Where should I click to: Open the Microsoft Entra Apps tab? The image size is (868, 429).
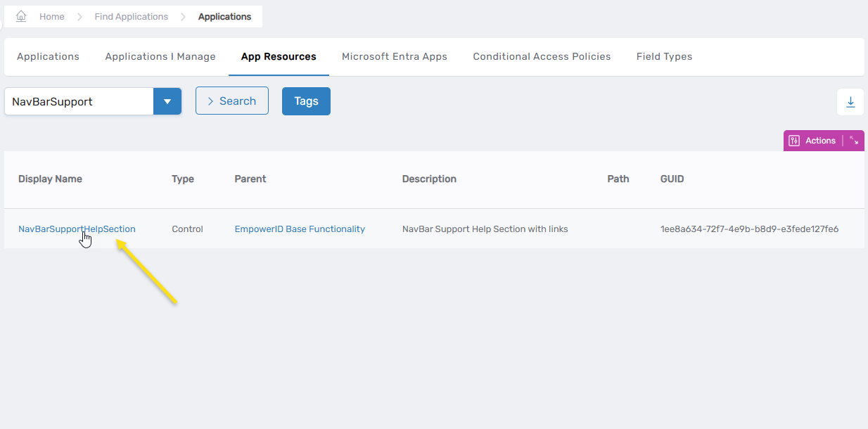click(395, 56)
